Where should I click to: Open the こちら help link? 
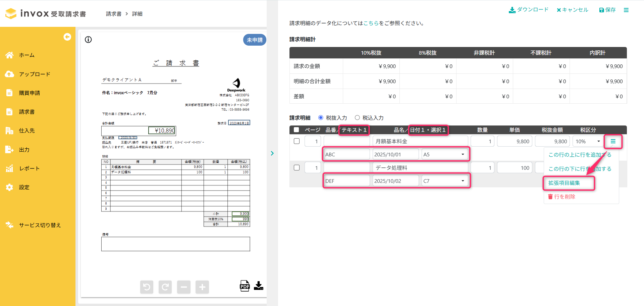371,23
